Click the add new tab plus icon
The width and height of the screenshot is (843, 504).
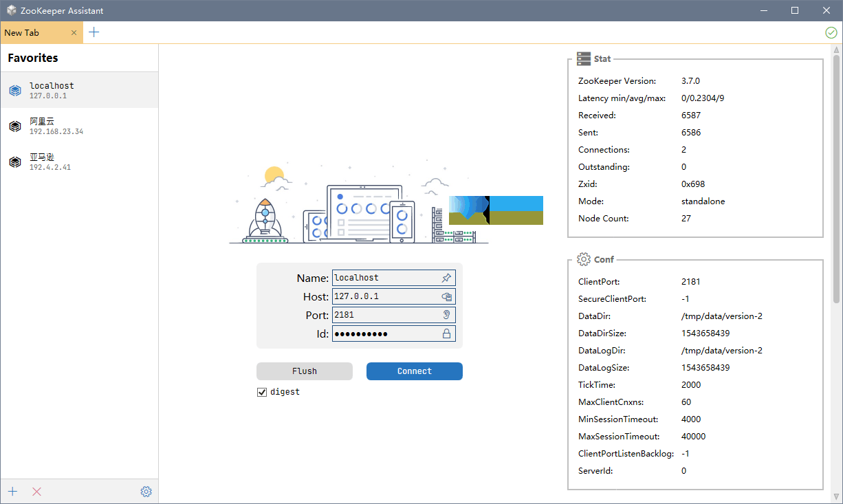(x=94, y=32)
